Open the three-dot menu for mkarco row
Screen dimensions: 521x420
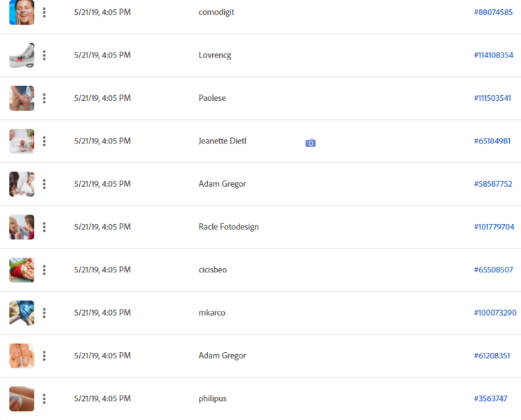click(x=44, y=313)
